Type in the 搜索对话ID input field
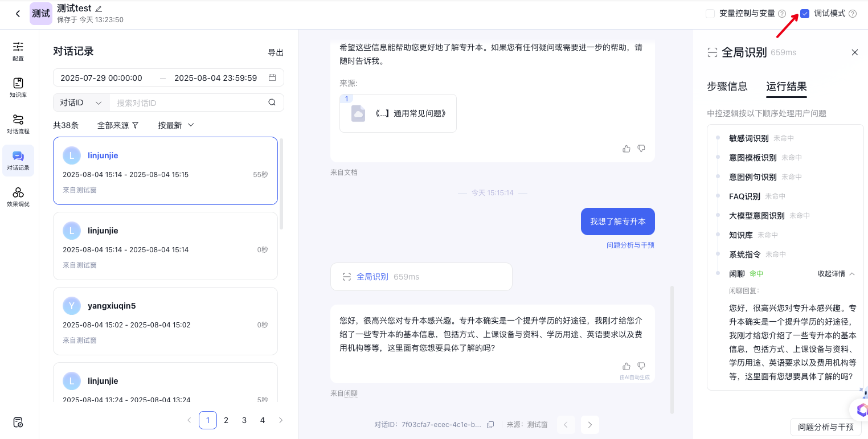868x439 pixels. pyautogui.click(x=188, y=102)
